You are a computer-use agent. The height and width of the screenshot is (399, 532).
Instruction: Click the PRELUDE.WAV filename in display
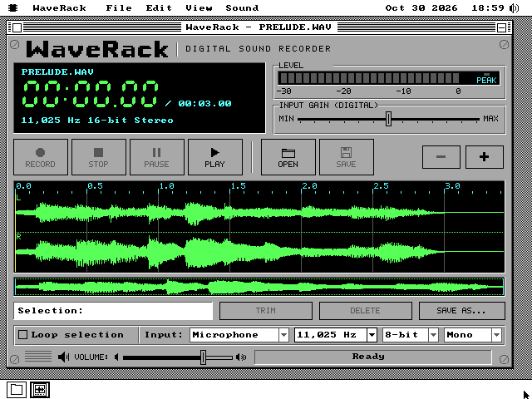click(57, 72)
